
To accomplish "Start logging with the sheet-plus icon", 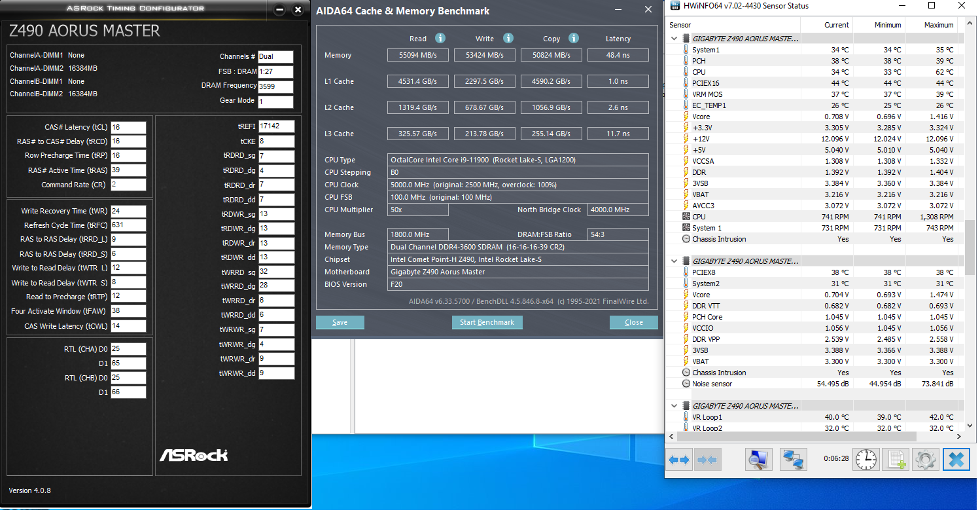I will (896, 460).
